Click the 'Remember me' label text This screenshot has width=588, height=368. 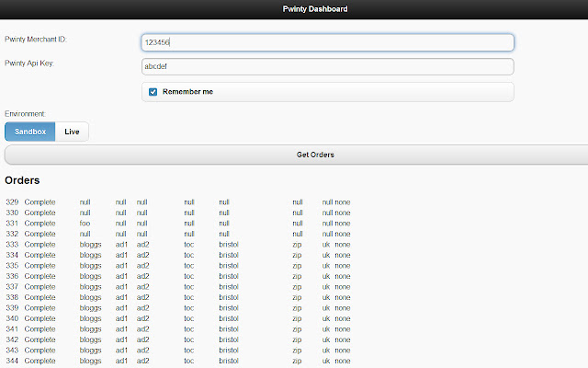pyautogui.click(x=187, y=92)
